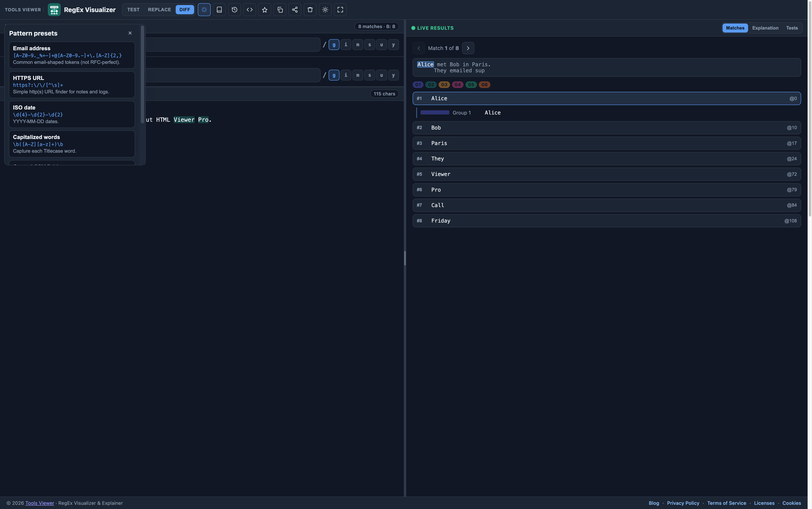Image resolution: width=812 pixels, height=509 pixels.
Task: Click the copy icon in the toolbar
Action: pos(280,10)
